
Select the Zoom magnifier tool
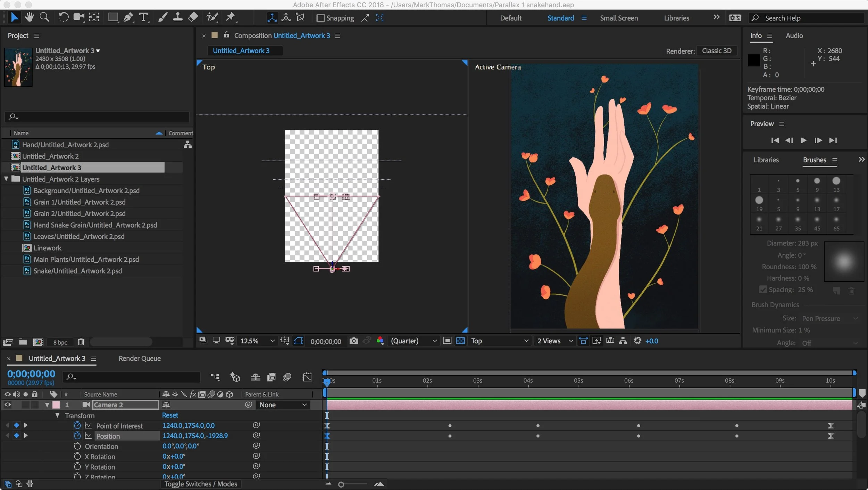44,17
